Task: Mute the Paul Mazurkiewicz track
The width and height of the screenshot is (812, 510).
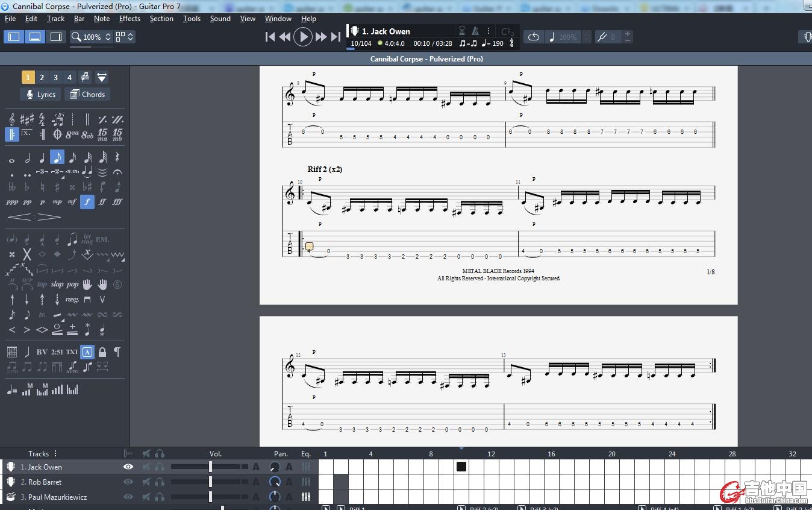Action: coord(146,497)
